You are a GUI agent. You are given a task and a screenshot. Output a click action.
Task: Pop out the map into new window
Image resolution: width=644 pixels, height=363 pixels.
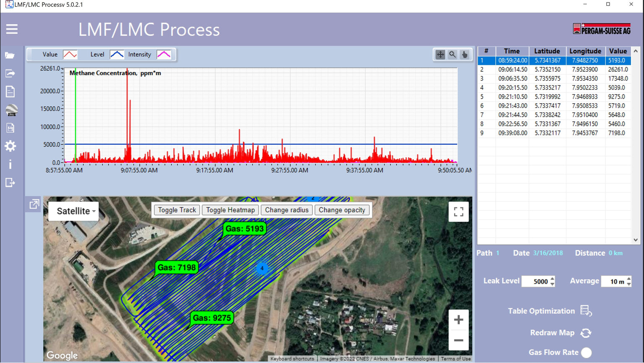point(34,204)
